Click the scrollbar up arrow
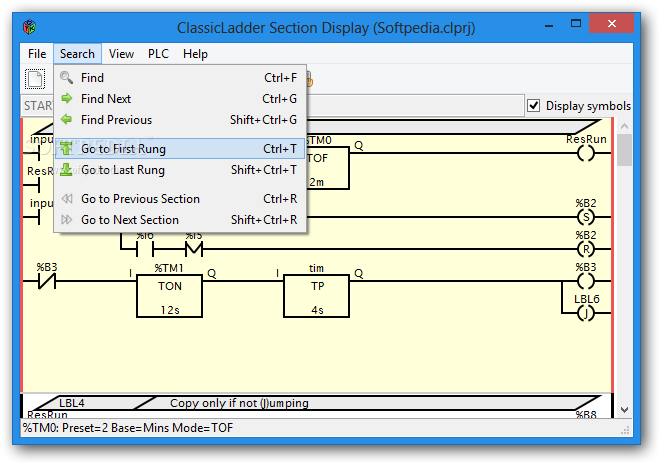This screenshot has height=465, width=661. (x=624, y=126)
